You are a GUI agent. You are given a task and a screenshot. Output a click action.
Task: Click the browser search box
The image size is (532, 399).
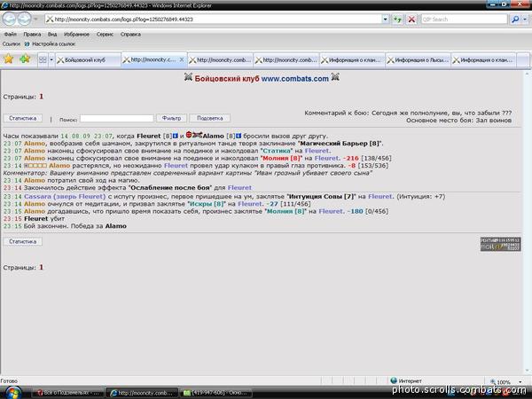[464, 20]
